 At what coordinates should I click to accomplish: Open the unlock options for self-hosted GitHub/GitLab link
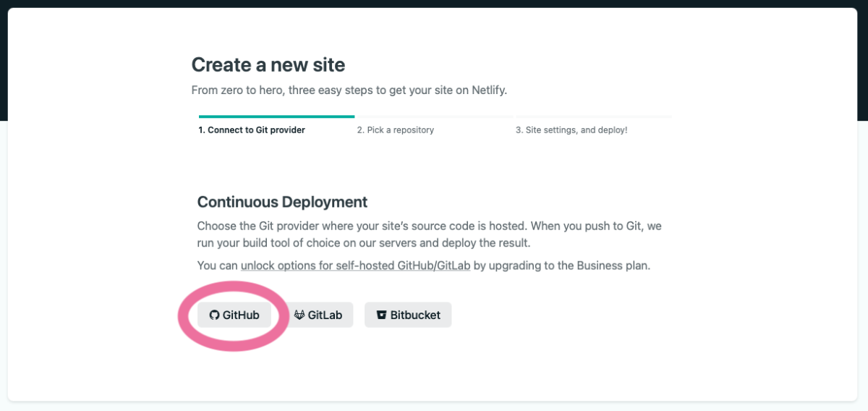356,266
